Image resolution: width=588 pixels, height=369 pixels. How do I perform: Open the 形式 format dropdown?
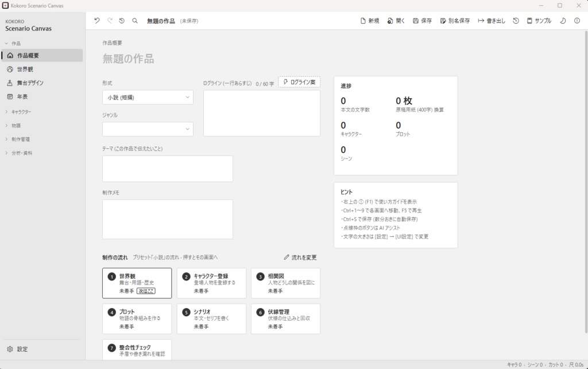148,97
